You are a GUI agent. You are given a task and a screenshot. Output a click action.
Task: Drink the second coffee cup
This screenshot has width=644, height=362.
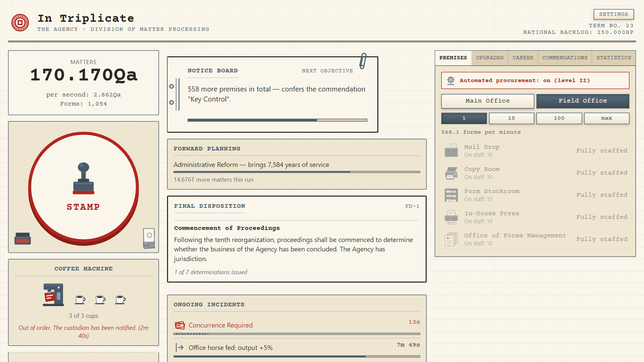pyautogui.click(x=100, y=299)
